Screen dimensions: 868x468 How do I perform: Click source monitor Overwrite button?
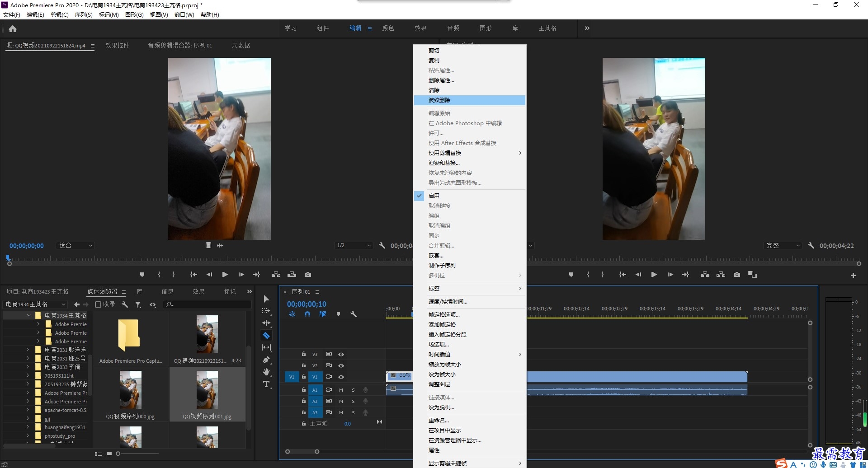292,274
